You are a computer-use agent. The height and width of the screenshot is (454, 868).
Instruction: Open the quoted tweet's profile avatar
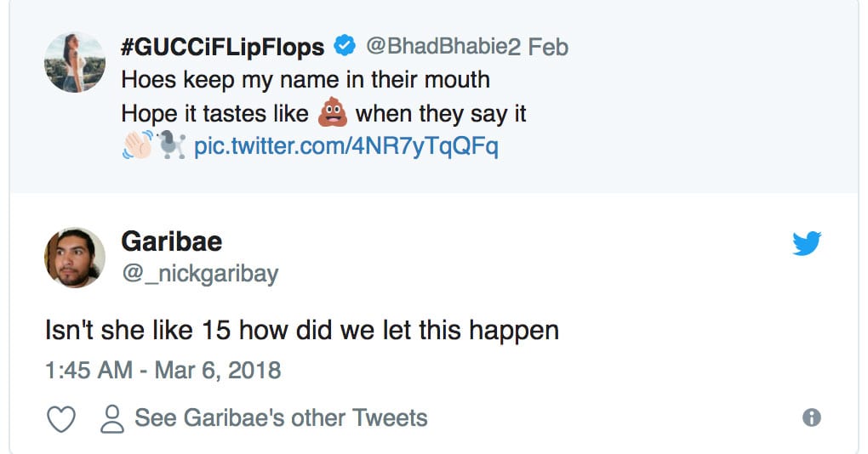point(75,62)
